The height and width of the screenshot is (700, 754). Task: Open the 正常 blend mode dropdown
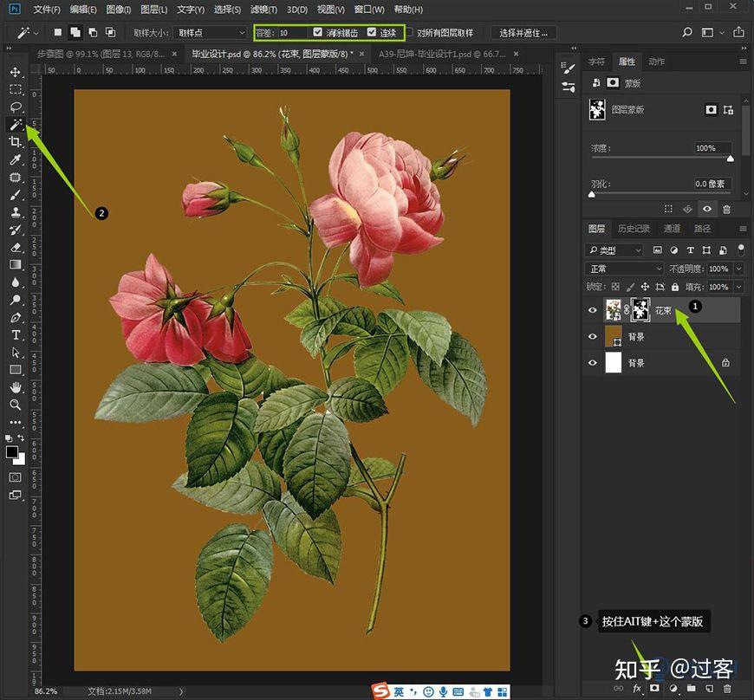coord(624,269)
